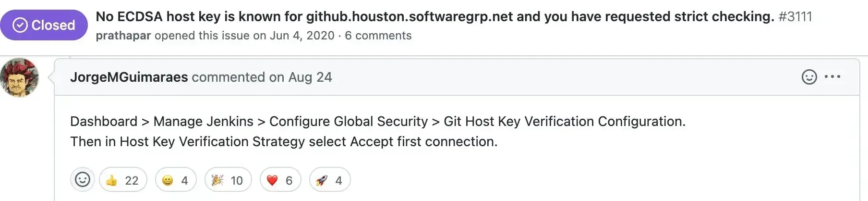Click JorgeMGuimaraes's profile avatar picture

(20, 77)
